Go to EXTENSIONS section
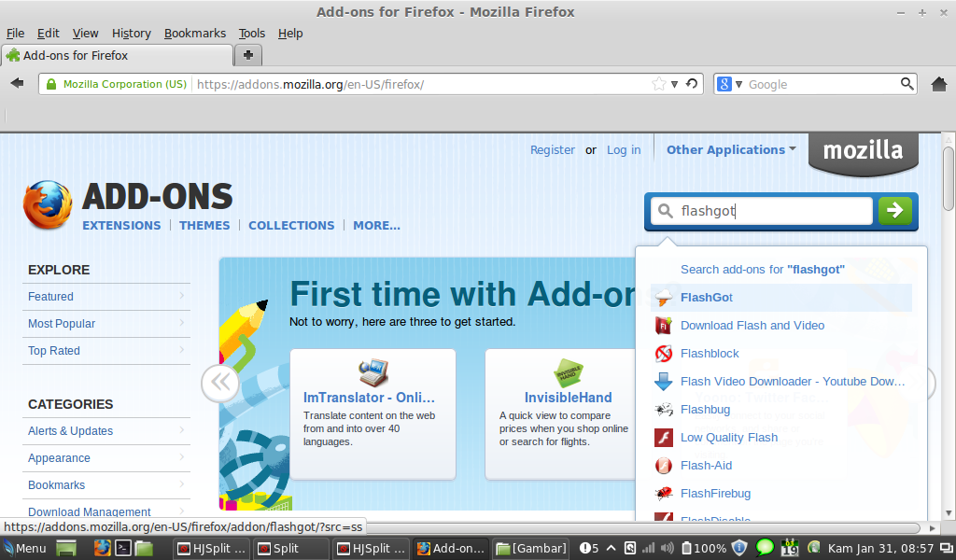956x560 pixels. point(121,226)
